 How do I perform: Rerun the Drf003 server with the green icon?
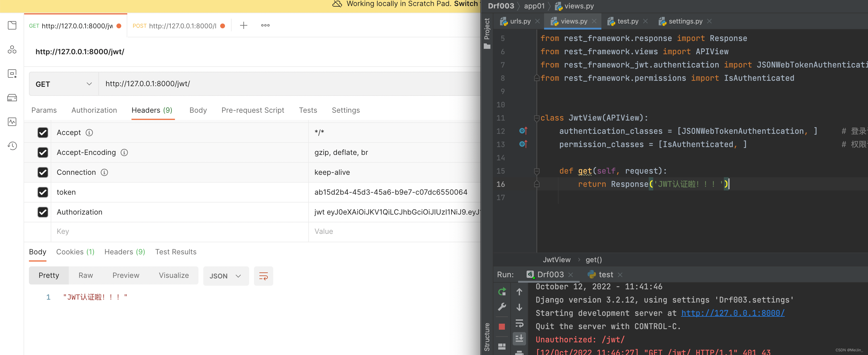[x=502, y=292]
